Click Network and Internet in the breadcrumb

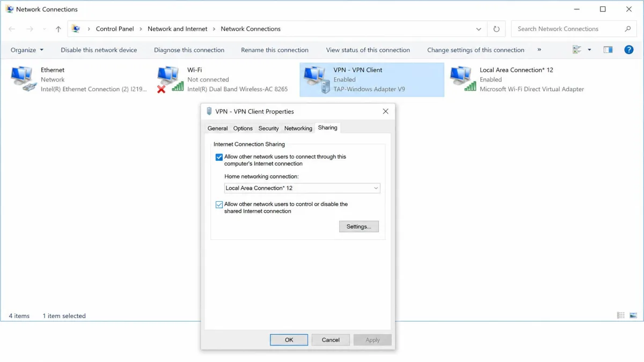tap(178, 29)
